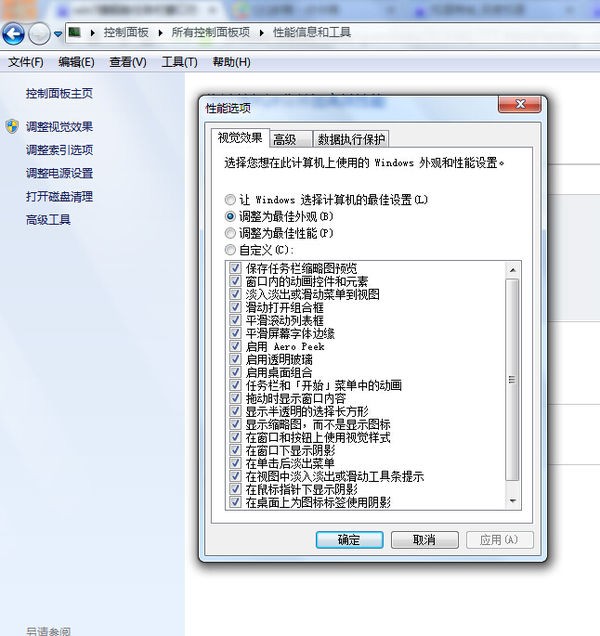Click the 确定 button

coord(350,540)
